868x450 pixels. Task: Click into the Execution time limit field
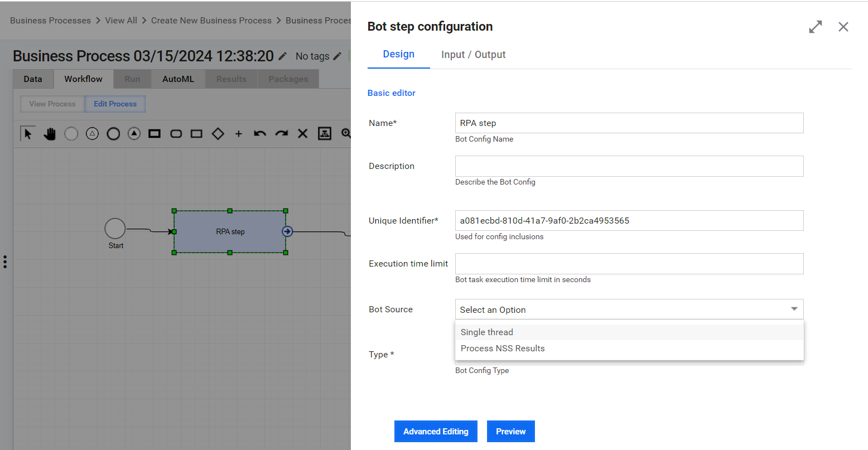click(629, 264)
